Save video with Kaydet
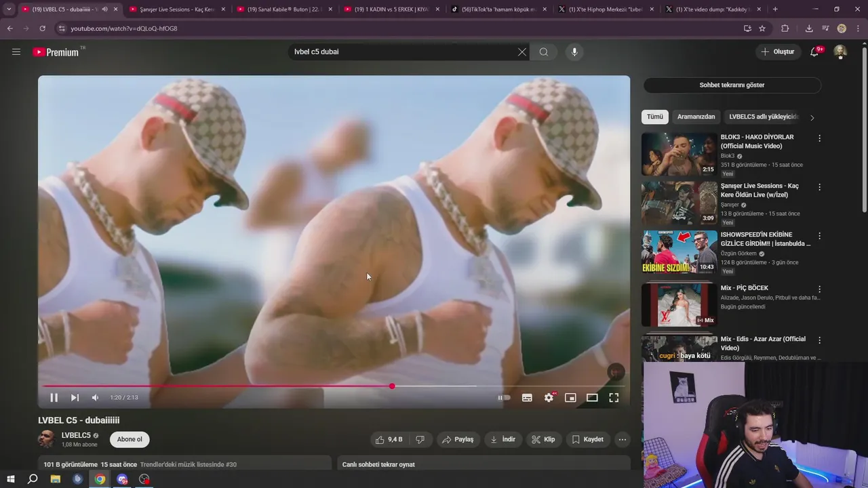This screenshot has height=488, width=868. pyautogui.click(x=587, y=439)
